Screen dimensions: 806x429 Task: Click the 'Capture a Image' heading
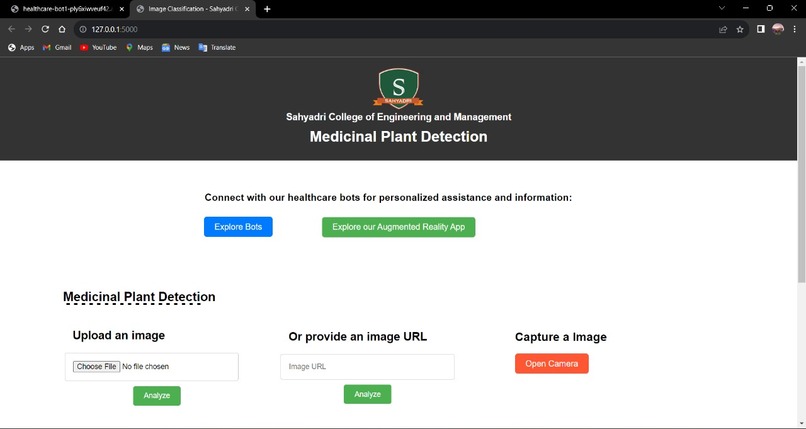(x=561, y=337)
